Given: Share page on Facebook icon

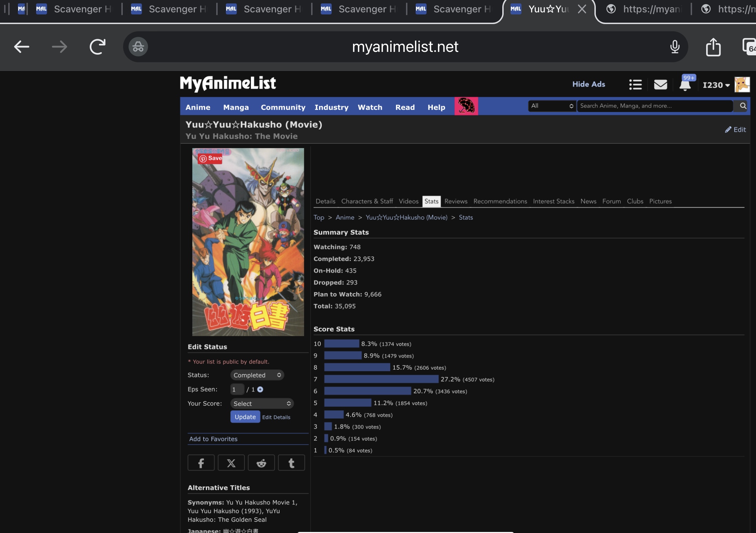Looking at the screenshot, I should click(201, 463).
